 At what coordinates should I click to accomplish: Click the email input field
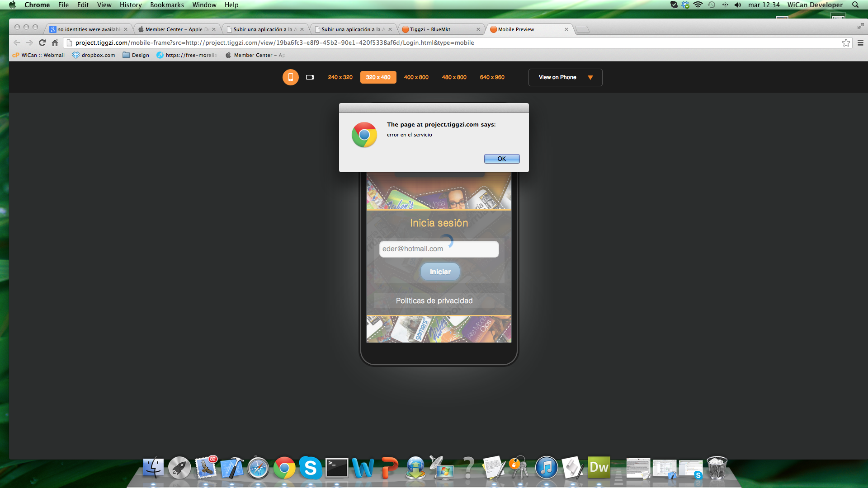click(x=439, y=249)
